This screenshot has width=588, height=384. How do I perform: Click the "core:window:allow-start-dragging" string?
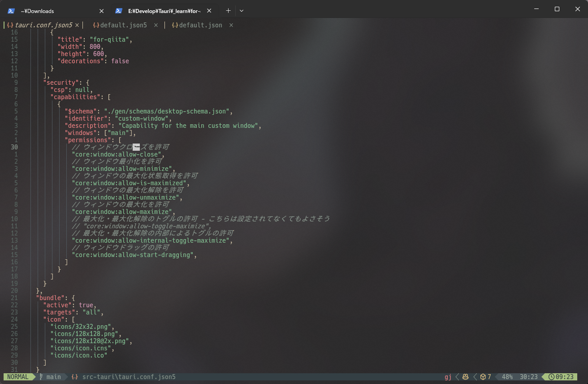tap(133, 255)
